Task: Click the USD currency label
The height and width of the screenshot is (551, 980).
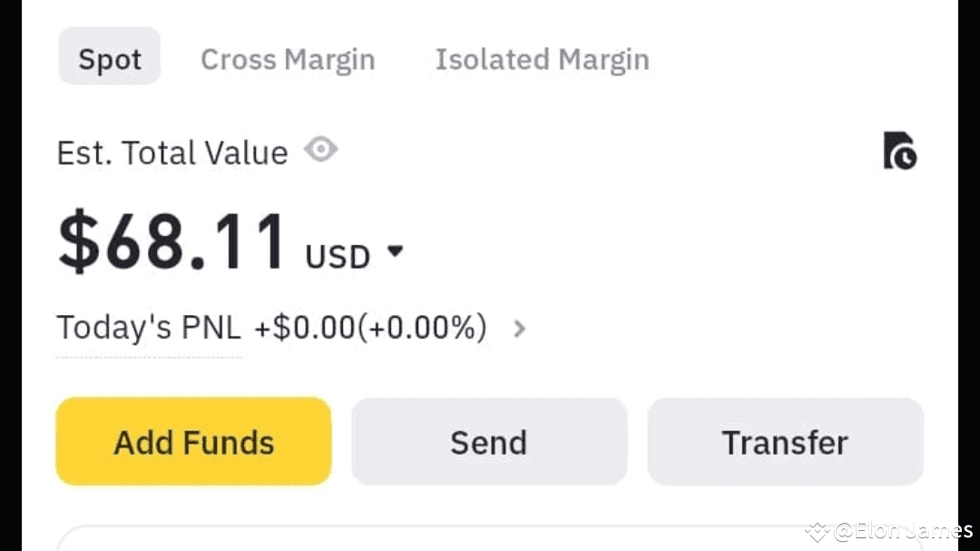Action: point(338,257)
